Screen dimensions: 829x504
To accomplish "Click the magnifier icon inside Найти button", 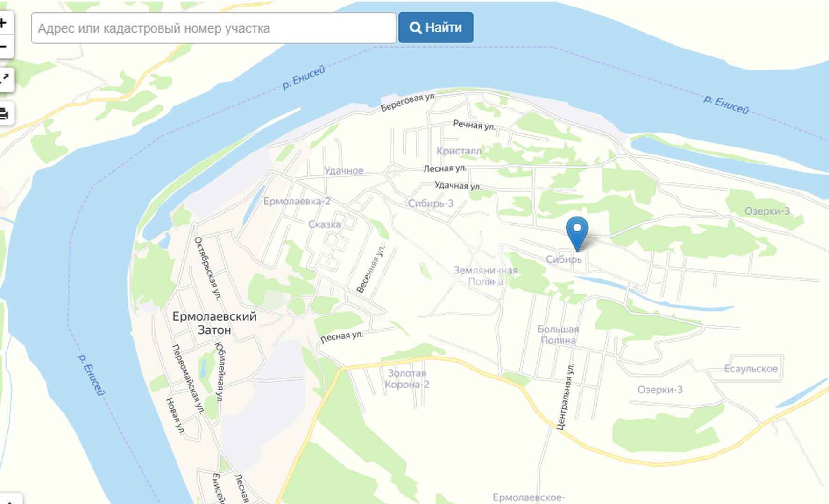I will pos(415,28).
